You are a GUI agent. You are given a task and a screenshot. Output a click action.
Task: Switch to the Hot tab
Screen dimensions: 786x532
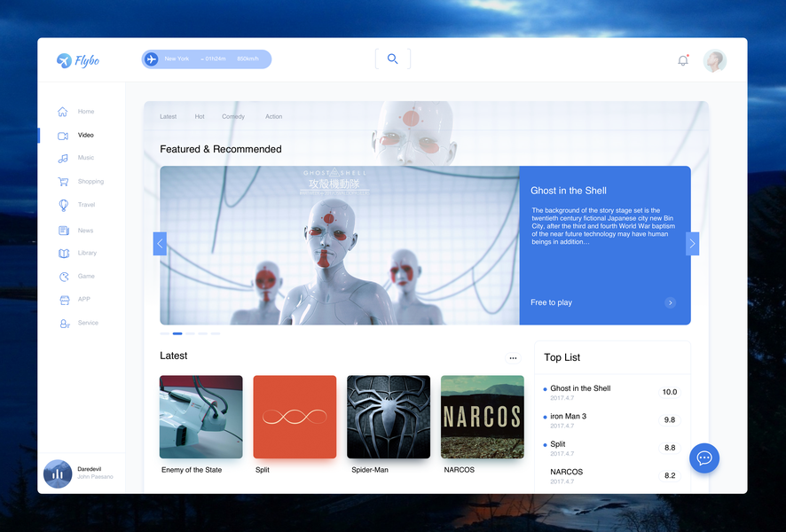[x=200, y=117]
